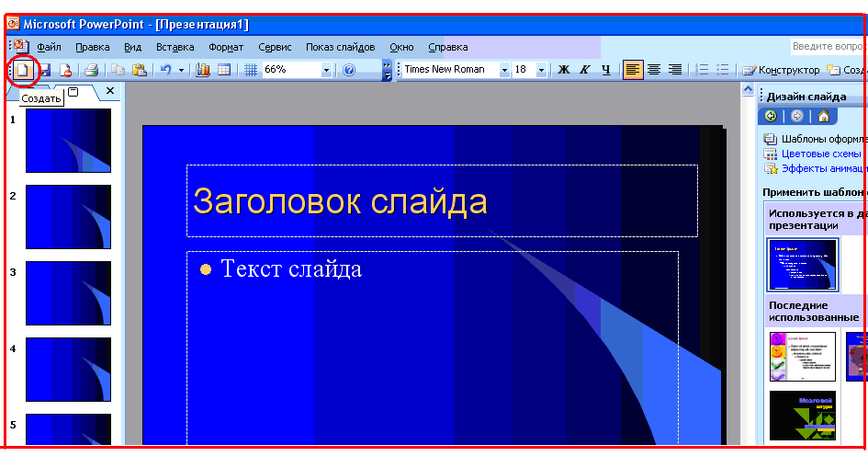Open the font size 18 dropdown
This screenshot has height=468, width=868.
coord(541,70)
